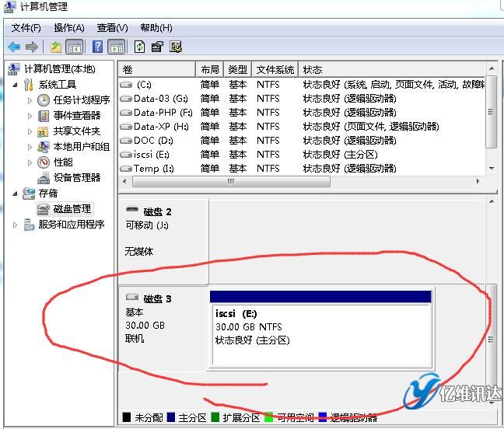Open the blue Help question-mark icon
This screenshot has width=504, height=429.
[98, 47]
